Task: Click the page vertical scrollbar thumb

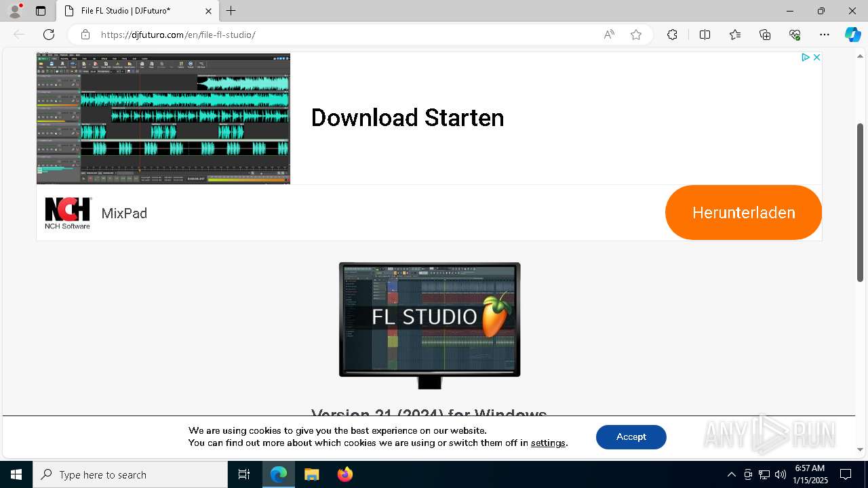Action: [x=860, y=202]
